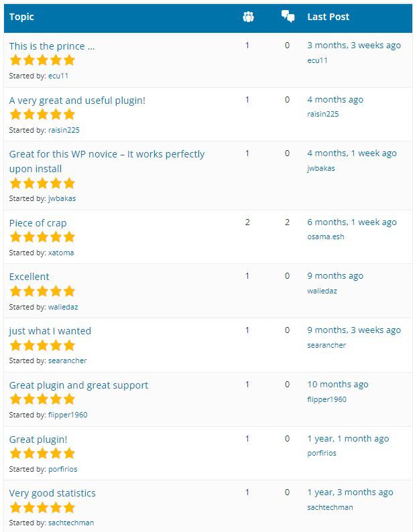
Task: Open last post '6 months, 1 week ago'
Action: [351, 222]
